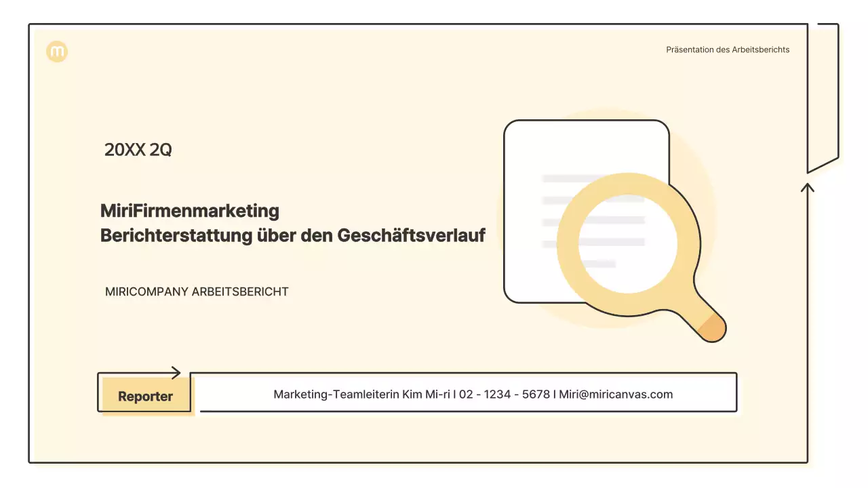Switch to the MiriFirmenmarketing title section
The height and width of the screenshot is (488, 868).
(292, 223)
